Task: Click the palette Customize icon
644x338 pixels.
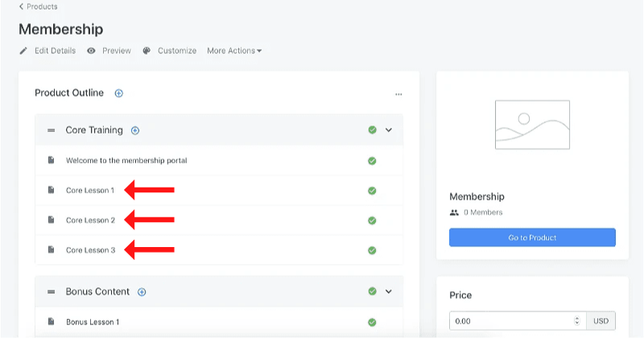Action: tap(147, 51)
